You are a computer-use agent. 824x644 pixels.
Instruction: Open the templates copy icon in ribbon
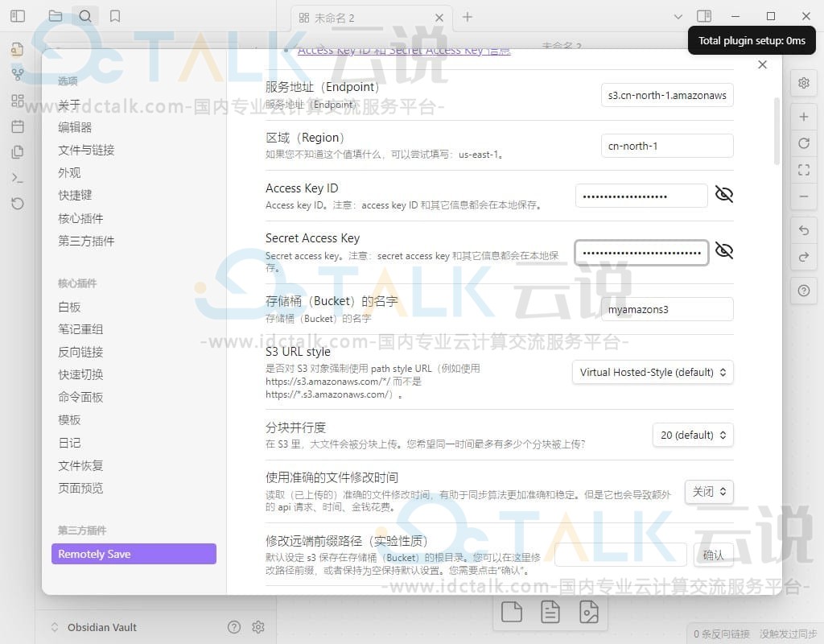tap(18, 152)
